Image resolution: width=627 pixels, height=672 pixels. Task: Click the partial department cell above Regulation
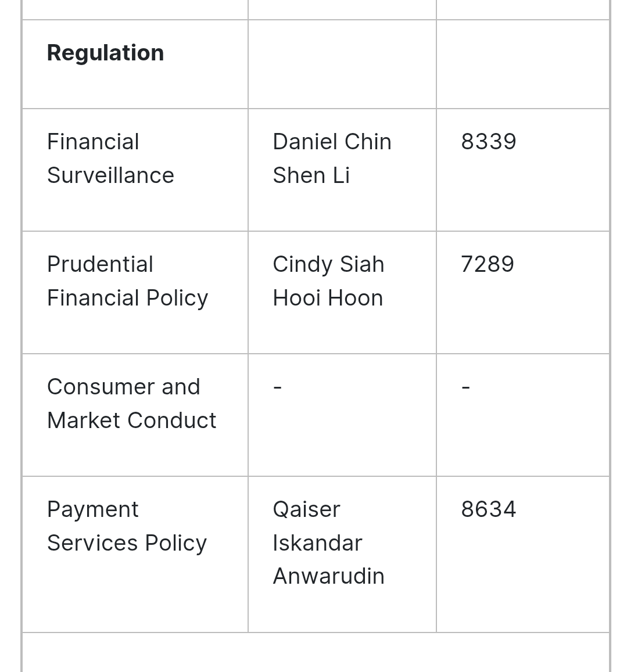[x=135, y=9]
